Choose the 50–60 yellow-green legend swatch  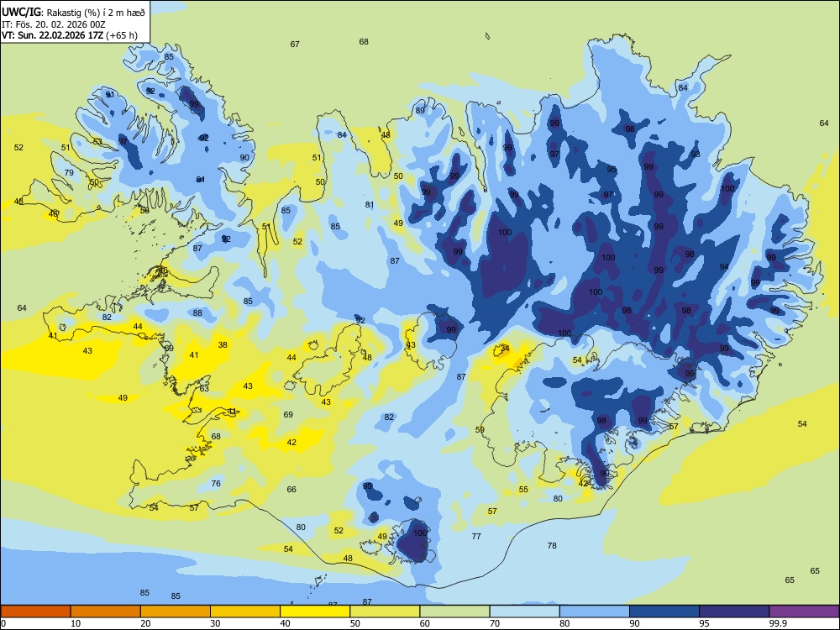(x=385, y=612)
